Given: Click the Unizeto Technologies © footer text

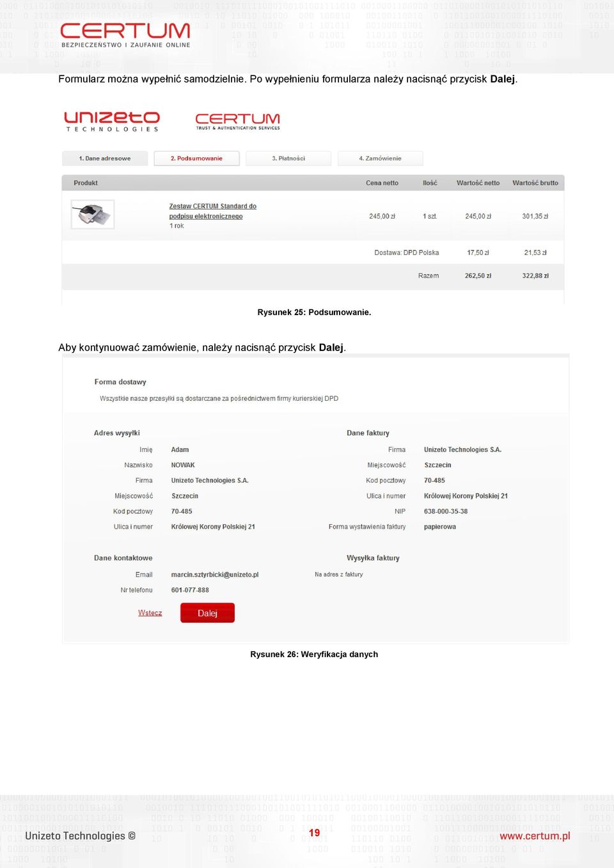Looking at the screenshot, I should click(80, 836).
